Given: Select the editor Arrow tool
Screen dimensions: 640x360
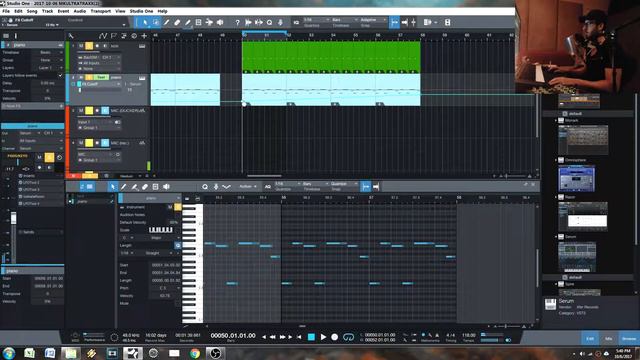Looking at the screenshot, I should [113, 187].
